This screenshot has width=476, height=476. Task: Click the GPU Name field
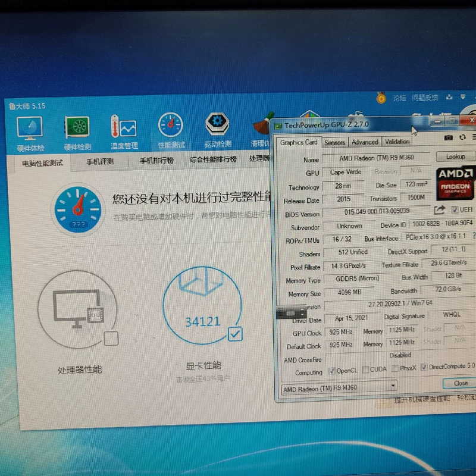pyautogui.click(x=376, y=158)
